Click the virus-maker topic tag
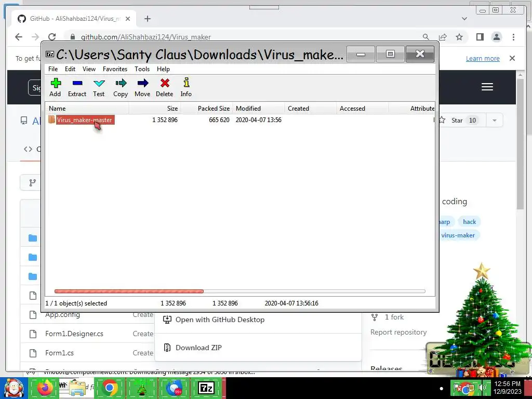 click(x=458, y=235)
